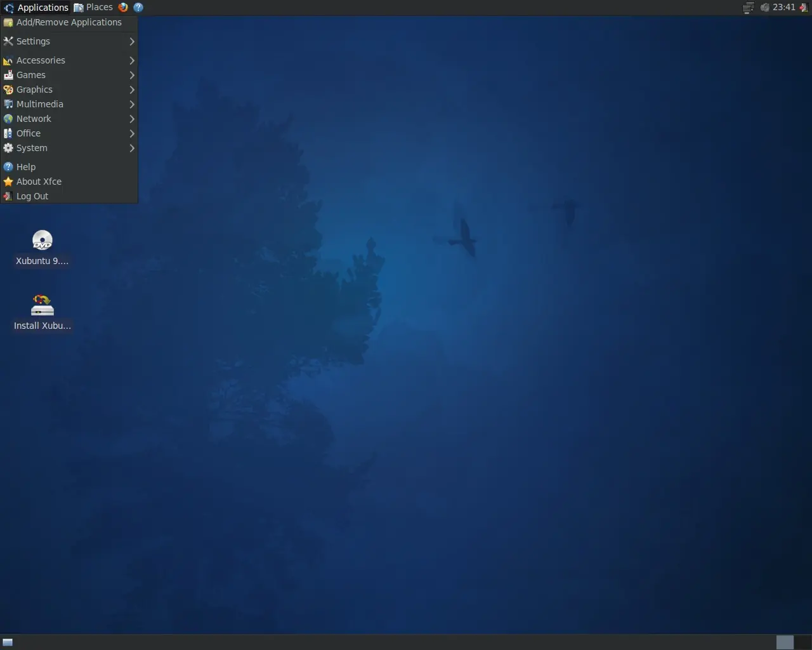Open the volume mixer tray icon

pyautogui.click(x=765, y=7)
